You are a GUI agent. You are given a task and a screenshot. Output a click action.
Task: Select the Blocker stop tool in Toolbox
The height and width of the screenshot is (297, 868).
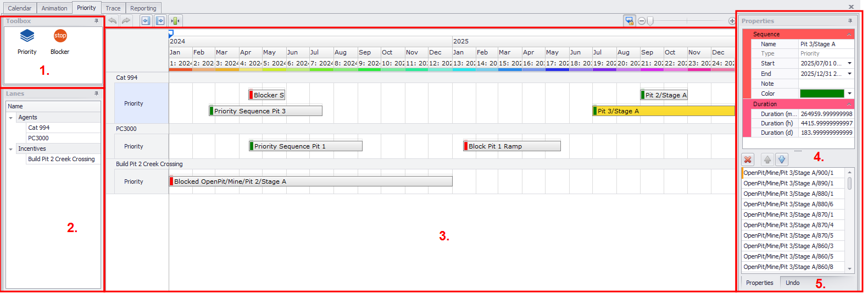pyautogui.click(x=60, y=42)
